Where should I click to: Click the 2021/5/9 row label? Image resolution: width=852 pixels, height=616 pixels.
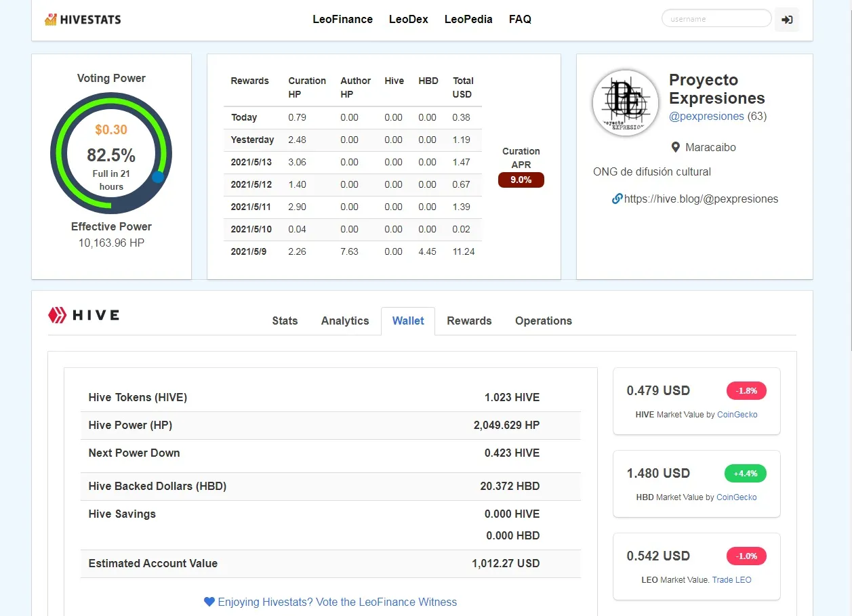249,251
